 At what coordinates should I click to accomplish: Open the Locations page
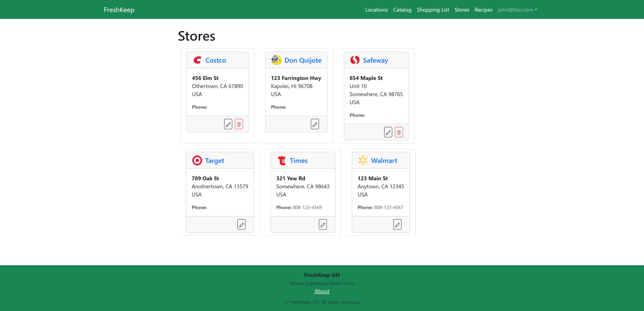point(376,10)
